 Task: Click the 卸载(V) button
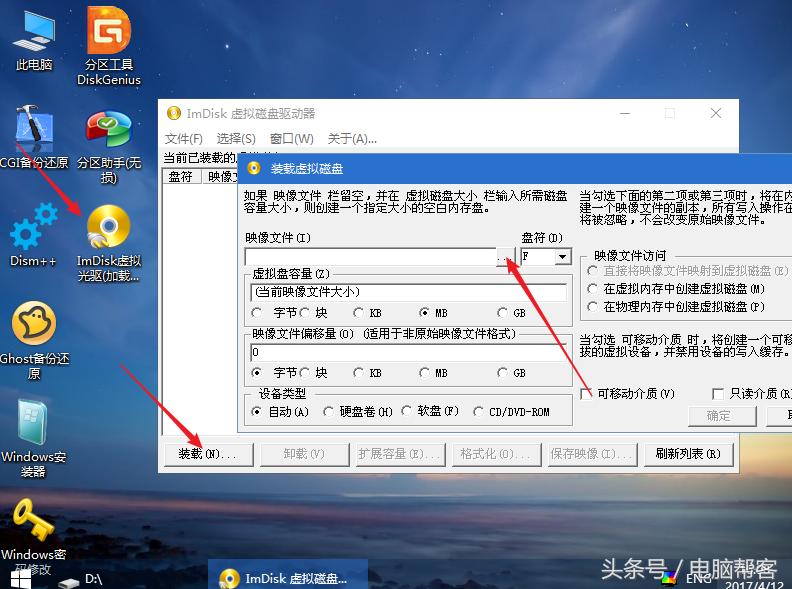[305, 454]
